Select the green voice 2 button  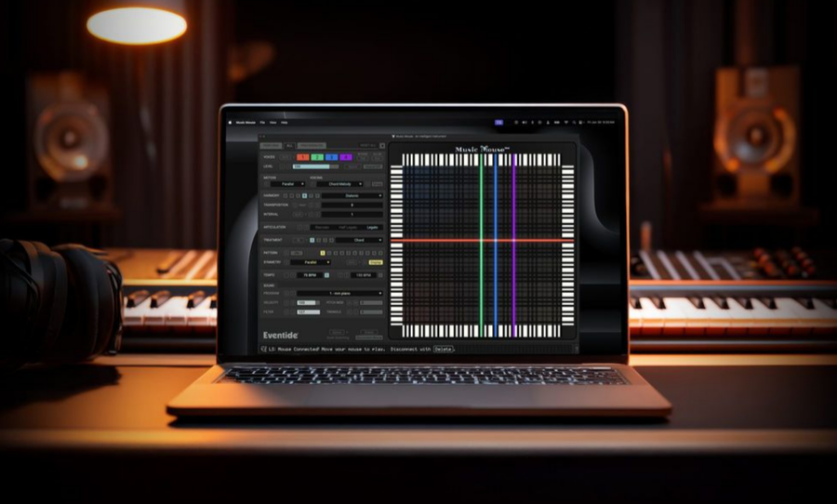pos(316,157)
